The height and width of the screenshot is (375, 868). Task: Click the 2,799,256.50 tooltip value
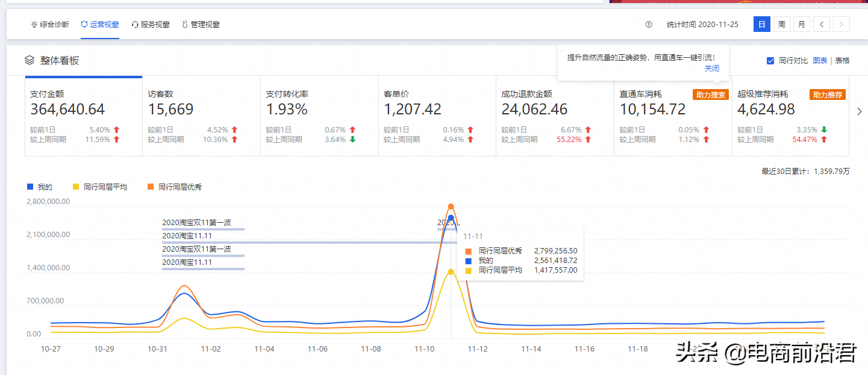point(555,251)
